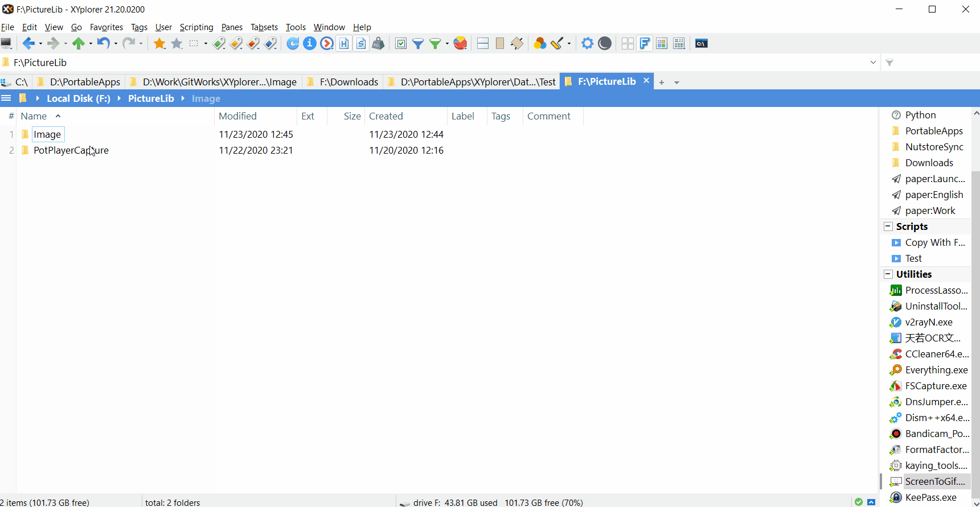Apply the orange tag label
Viewport: 980px width, 507px height.
click(x=236, y=43)
